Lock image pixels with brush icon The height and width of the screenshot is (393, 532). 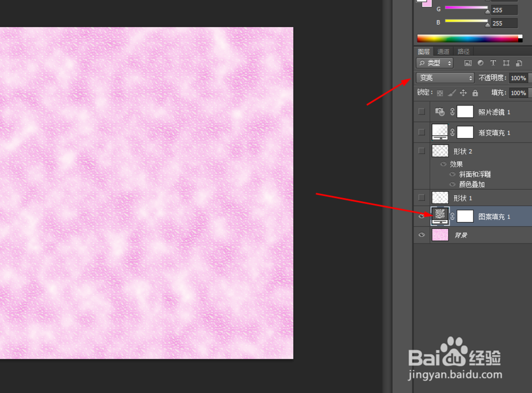[x=452, y=93]
